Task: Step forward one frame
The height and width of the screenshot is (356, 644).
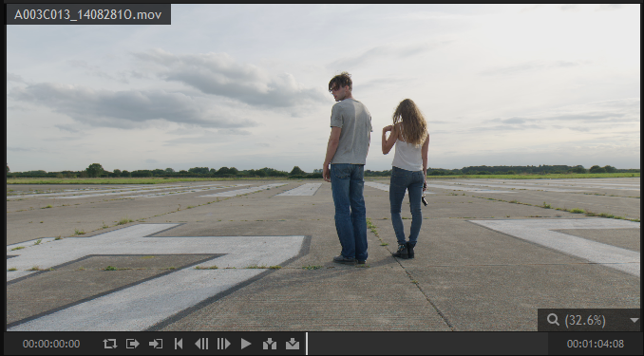Action: [x=223, y=344]
